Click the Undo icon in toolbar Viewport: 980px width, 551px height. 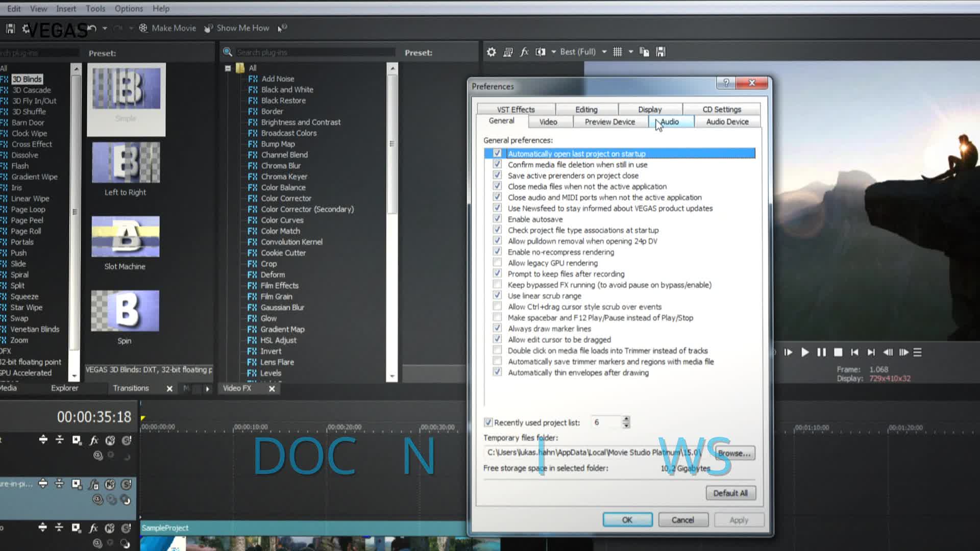(x=92, y=29)
